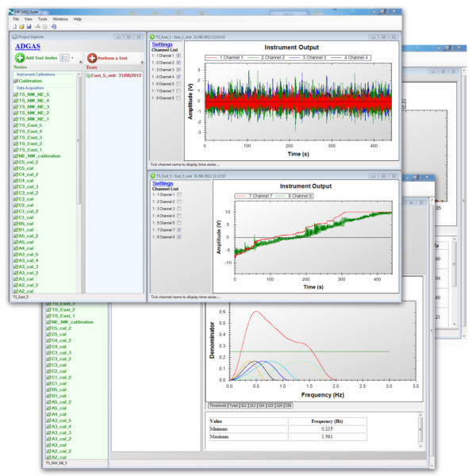Click the series list view icon

63,58
